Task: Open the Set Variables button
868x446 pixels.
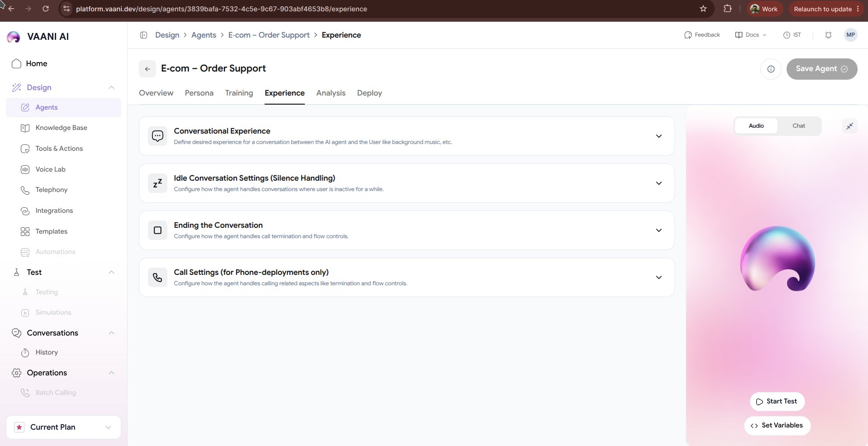Action: pos(777,425)
